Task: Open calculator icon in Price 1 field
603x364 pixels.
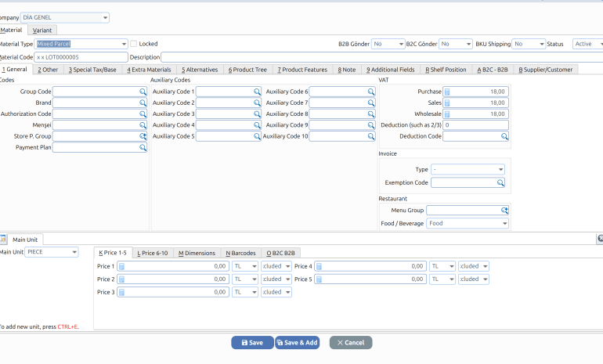Action: tap(121, 266)
